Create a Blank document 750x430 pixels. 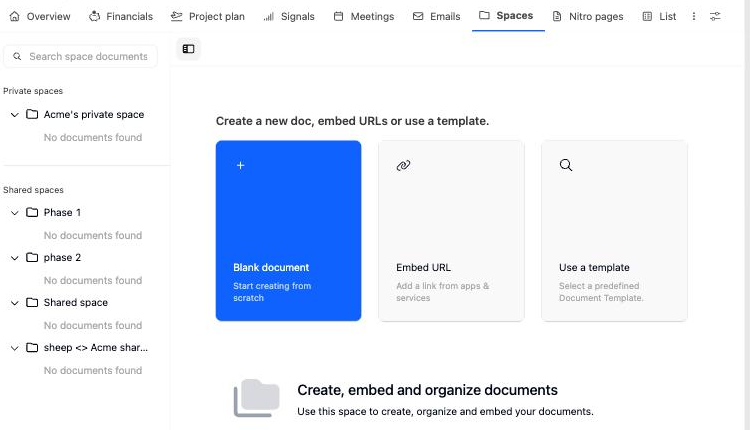(x=288, y=231)
